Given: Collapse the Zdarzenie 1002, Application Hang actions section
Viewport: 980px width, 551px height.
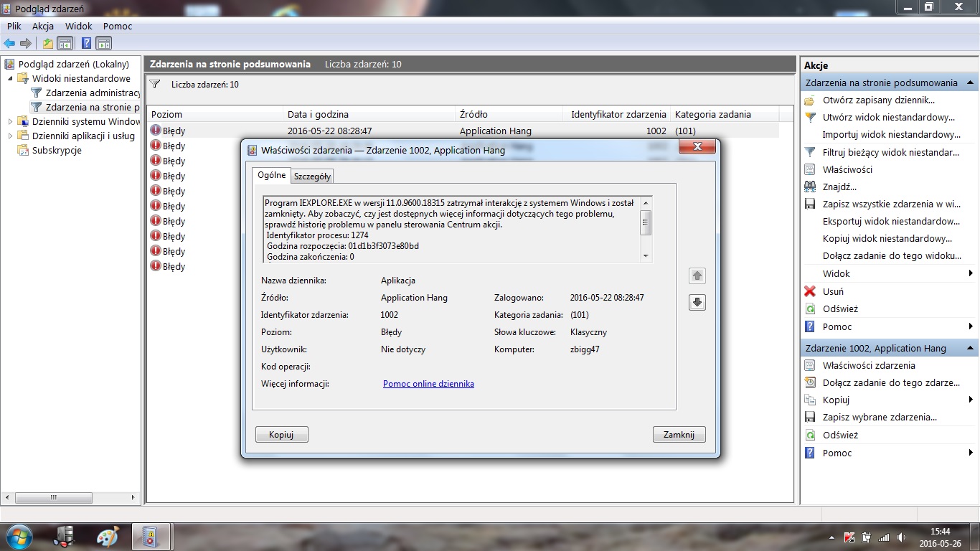Looking at the screenshot, I should (970, 348).
